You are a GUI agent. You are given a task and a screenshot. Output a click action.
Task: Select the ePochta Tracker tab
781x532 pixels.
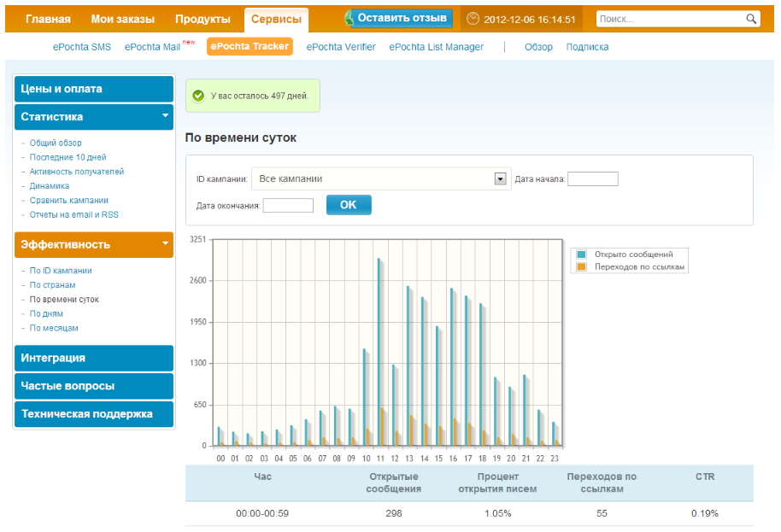coord(250,46)
